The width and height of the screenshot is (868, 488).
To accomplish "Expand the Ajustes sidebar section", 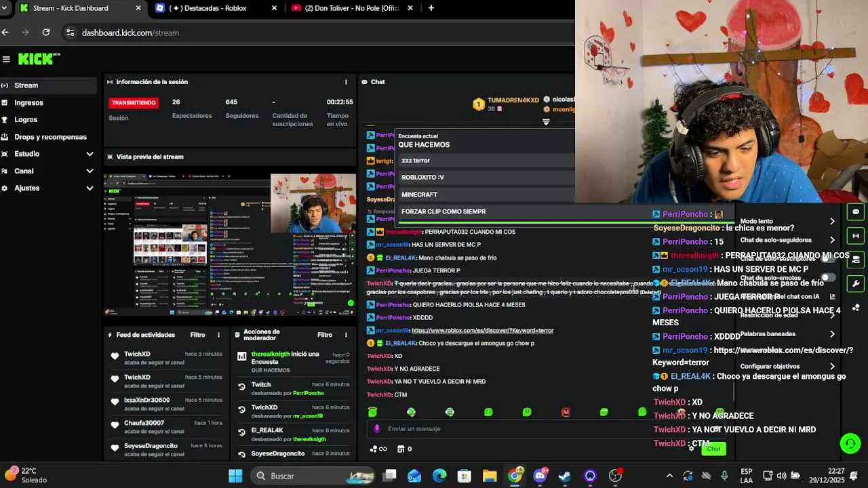I will click(90, 188).
